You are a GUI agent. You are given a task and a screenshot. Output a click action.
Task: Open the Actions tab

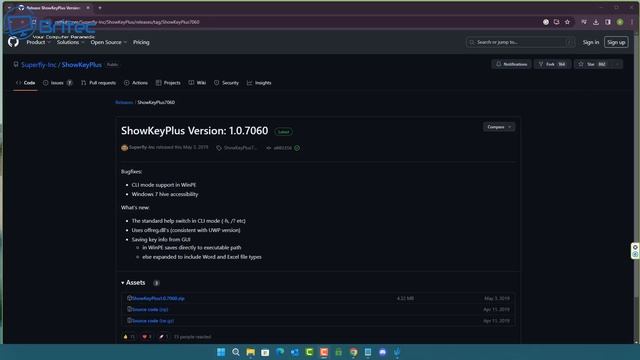136,83
